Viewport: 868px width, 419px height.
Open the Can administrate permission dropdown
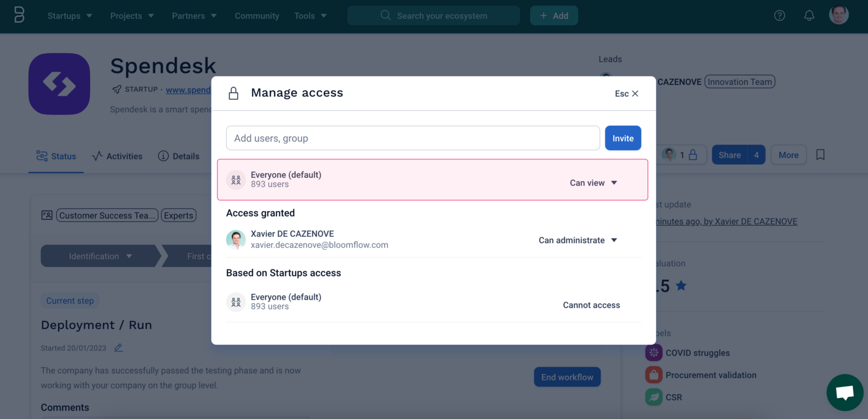pyautogui.click(x=578, y=240)
